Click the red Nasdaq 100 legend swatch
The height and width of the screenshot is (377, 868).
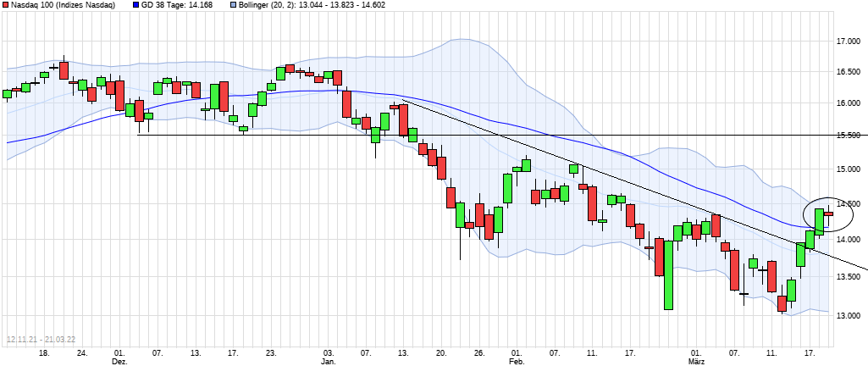(6, 4)
